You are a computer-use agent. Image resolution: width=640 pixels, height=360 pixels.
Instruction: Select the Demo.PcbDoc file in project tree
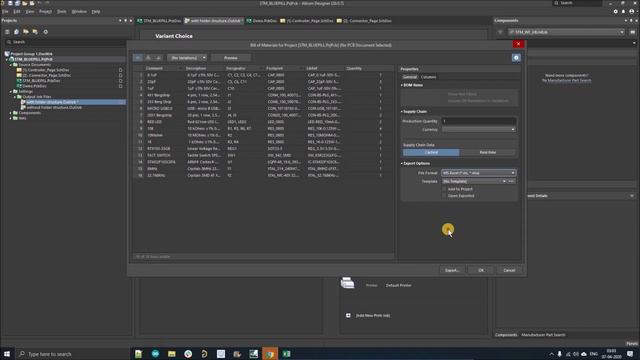coord(34,86)
